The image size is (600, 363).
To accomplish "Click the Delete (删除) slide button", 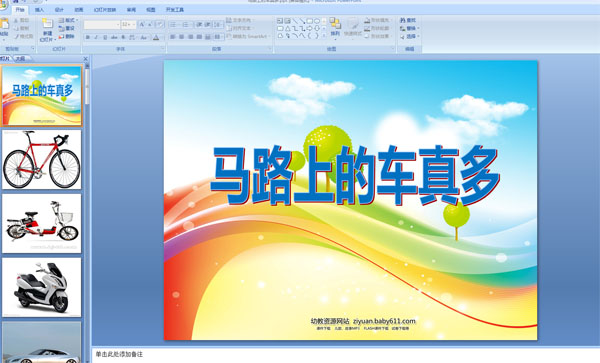I will [x=67, y=36].
